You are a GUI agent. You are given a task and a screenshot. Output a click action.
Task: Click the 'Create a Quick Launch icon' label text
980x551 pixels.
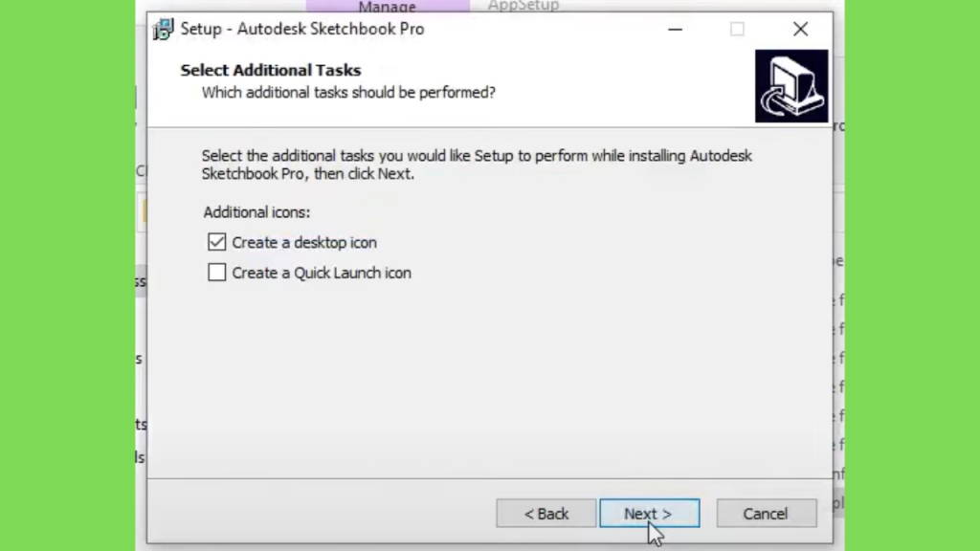click(x=322, y=273)
